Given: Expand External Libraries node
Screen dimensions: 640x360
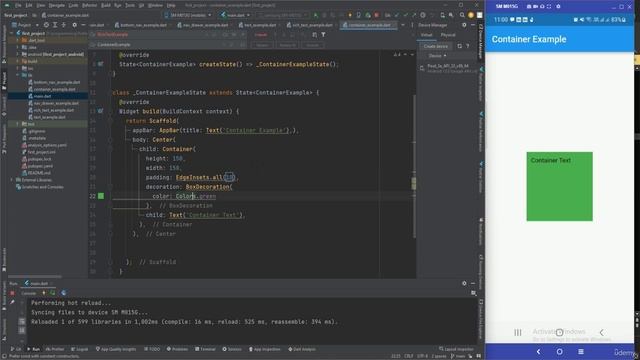Looking at the screenshot, I should pos(12,180).
